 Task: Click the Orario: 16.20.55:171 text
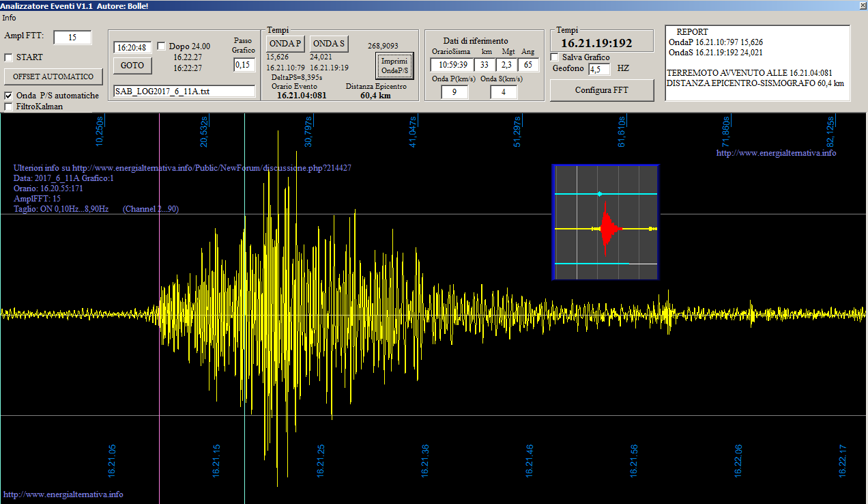tap(48, 188)
